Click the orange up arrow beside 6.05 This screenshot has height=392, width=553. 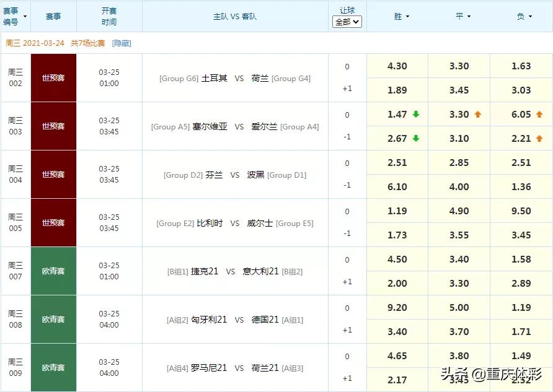[539, 114]
